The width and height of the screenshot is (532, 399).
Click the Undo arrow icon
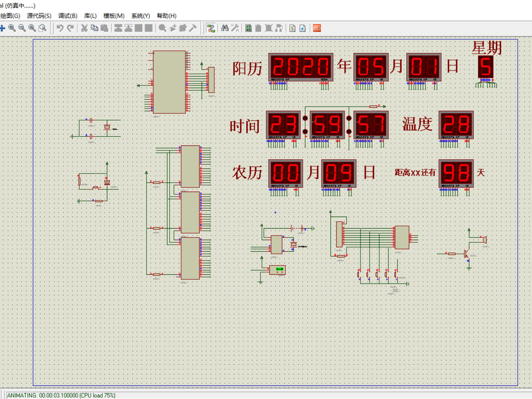tap(60, 28)
